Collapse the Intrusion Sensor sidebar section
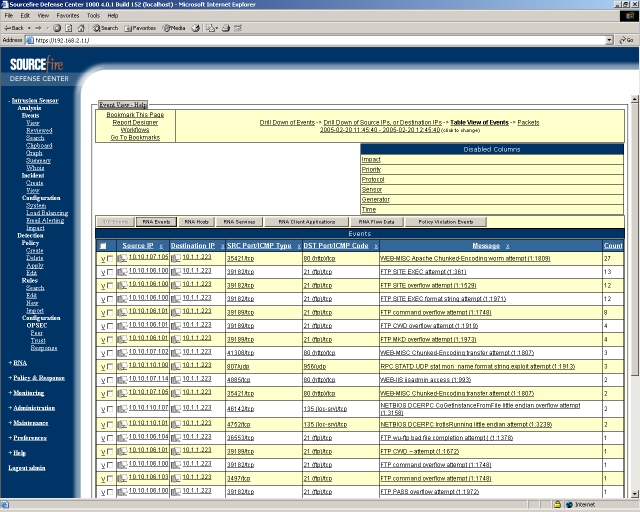Image resolution: width=640 pixels, height=512 pixels. (x=34, y=100)
